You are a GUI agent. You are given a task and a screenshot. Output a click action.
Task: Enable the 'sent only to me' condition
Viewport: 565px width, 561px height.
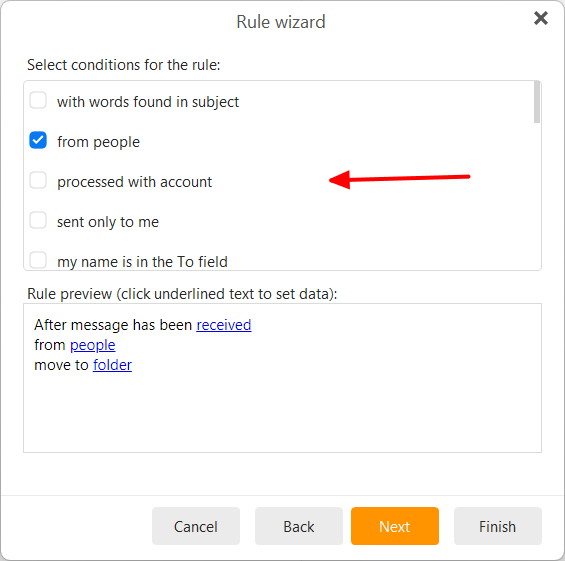pos(38,221)
